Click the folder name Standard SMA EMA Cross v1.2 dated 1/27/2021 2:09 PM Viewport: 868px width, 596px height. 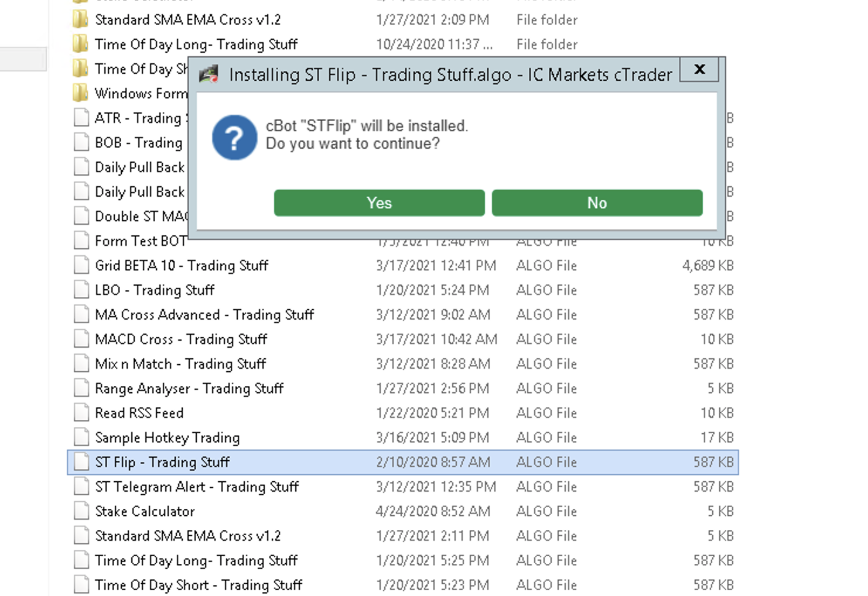point(188,20)
